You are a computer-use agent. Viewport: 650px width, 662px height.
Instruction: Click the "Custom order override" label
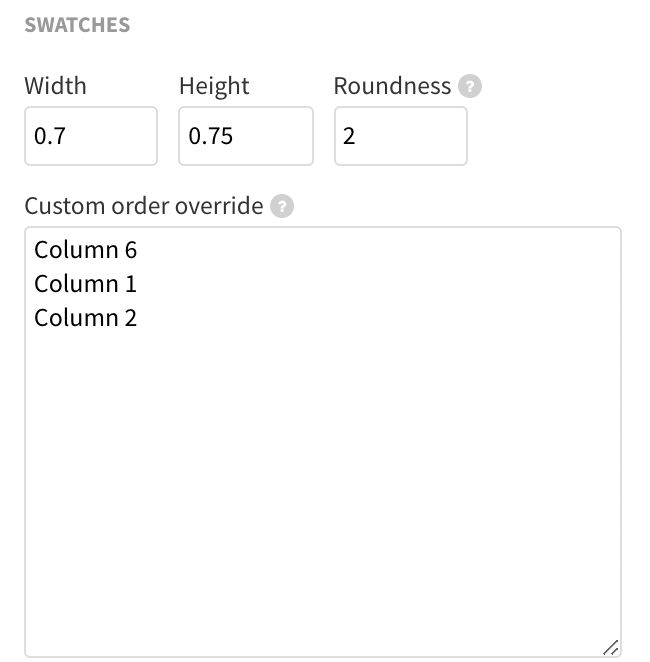tap(144, 207)
